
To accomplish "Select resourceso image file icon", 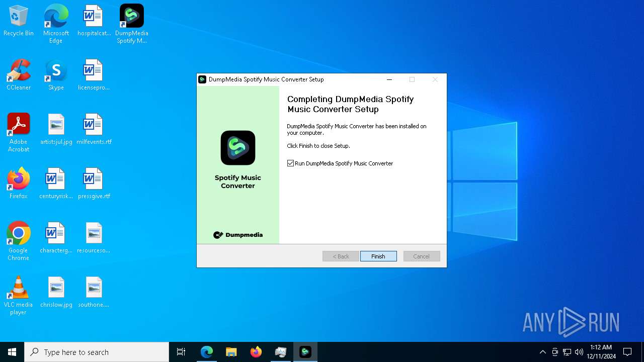I will coord(94,238).
